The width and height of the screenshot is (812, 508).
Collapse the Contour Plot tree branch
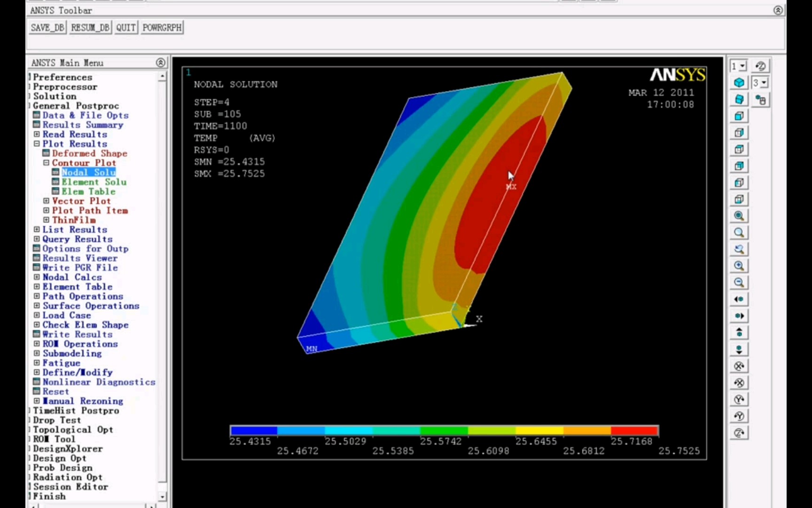pyautogui.click(x=46, y=162)
